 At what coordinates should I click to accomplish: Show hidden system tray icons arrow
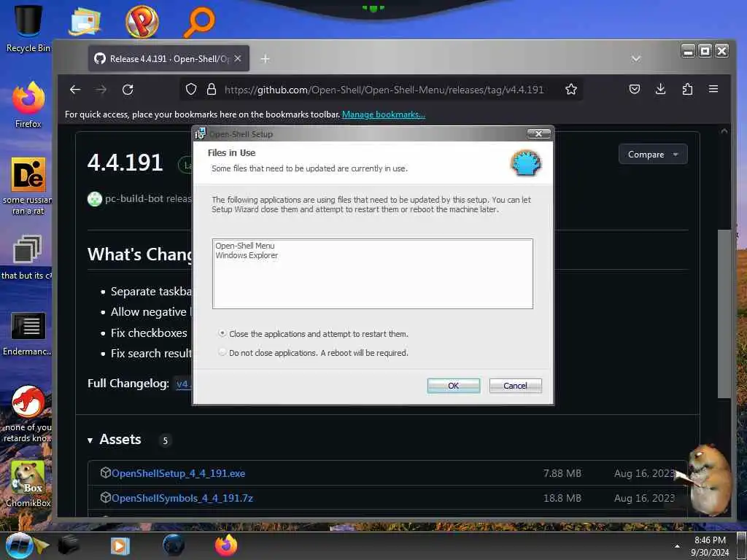677,546
